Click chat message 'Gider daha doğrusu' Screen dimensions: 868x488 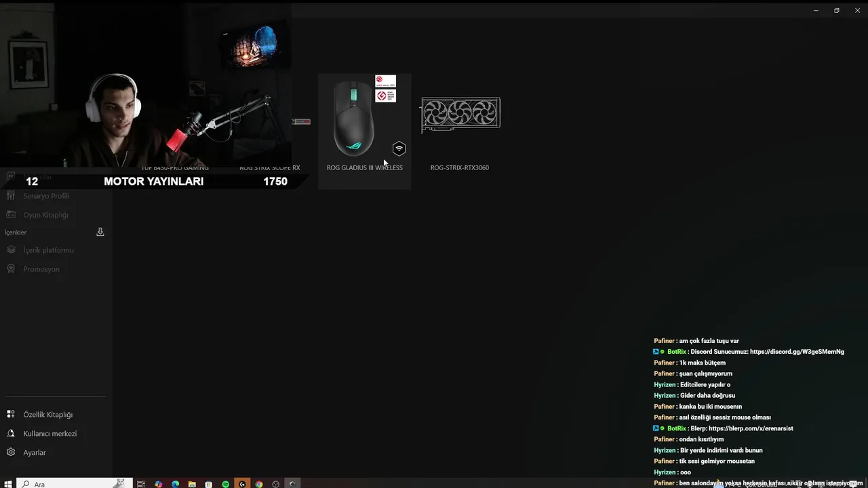[707, 395]
